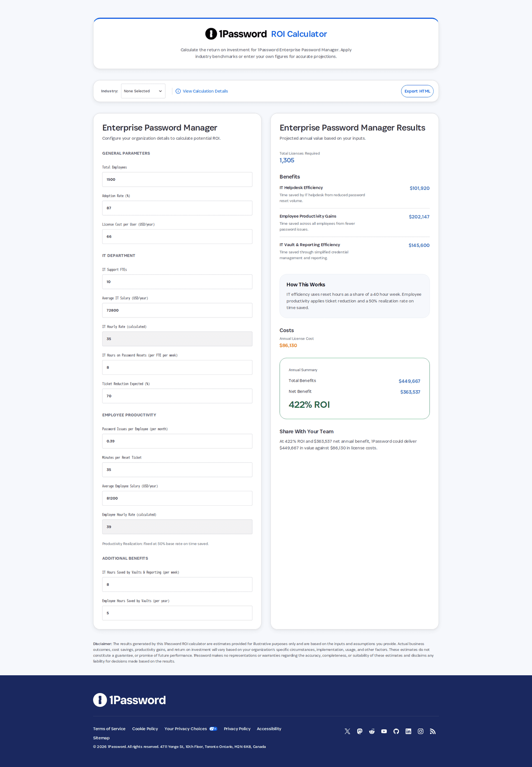Open Terms of Service link

pos(109,729)
